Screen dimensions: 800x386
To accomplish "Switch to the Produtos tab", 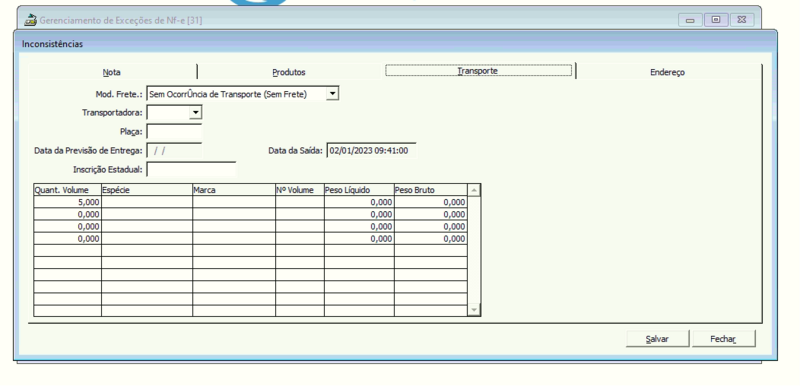I will [289, 72].
